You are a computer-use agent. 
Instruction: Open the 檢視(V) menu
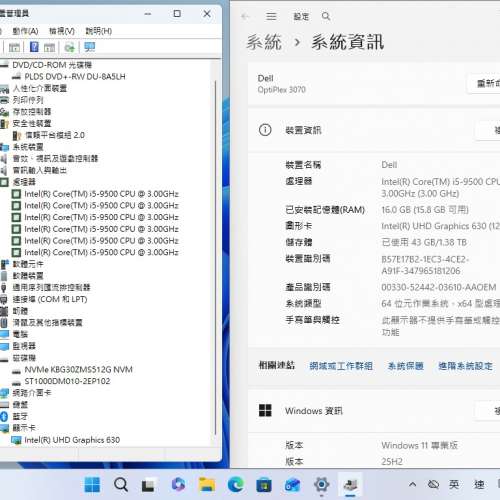coord(62,31)
